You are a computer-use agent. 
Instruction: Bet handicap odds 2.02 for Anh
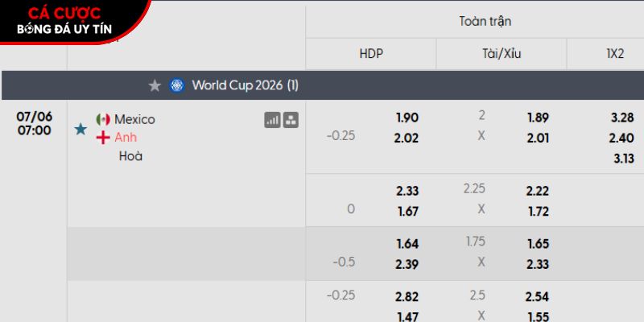coord(407,138)
